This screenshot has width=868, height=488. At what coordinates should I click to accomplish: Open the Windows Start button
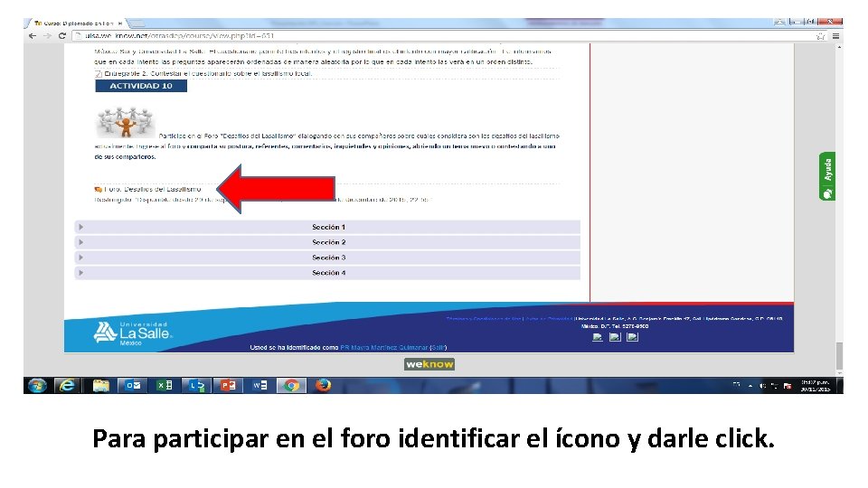click(37, 386)
